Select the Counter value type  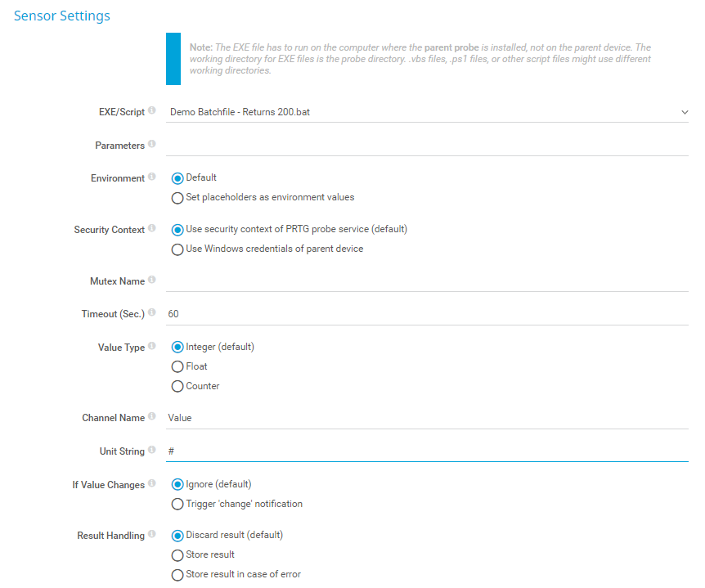pos(177,386)
